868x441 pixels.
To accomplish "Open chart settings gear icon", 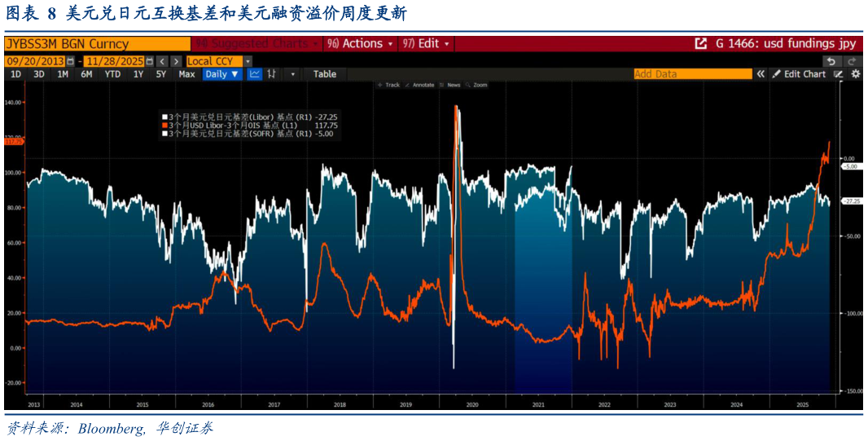I will tap(856, 74).
